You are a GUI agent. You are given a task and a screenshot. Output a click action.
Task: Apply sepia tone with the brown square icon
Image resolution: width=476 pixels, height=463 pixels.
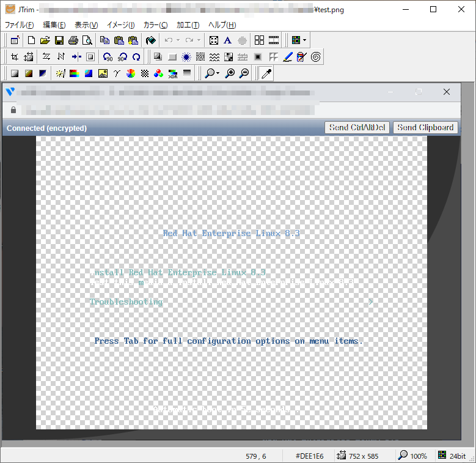point(29,73)
